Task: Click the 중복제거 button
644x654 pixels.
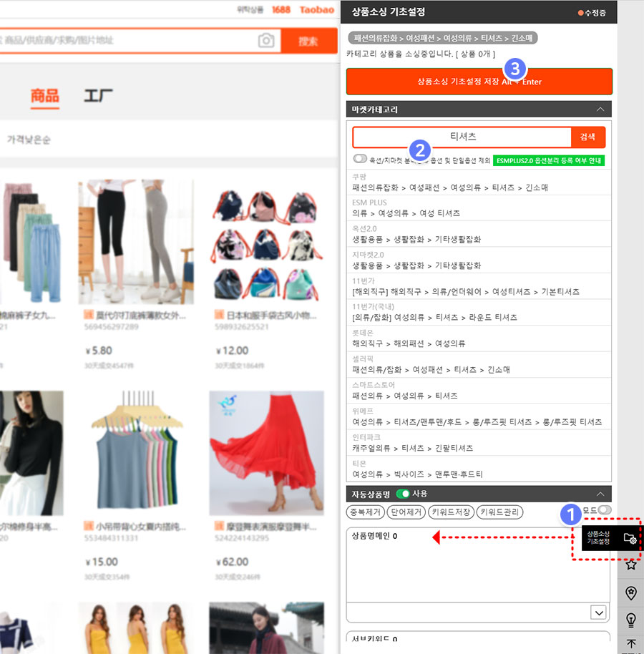Action: [x=365, y=512]
